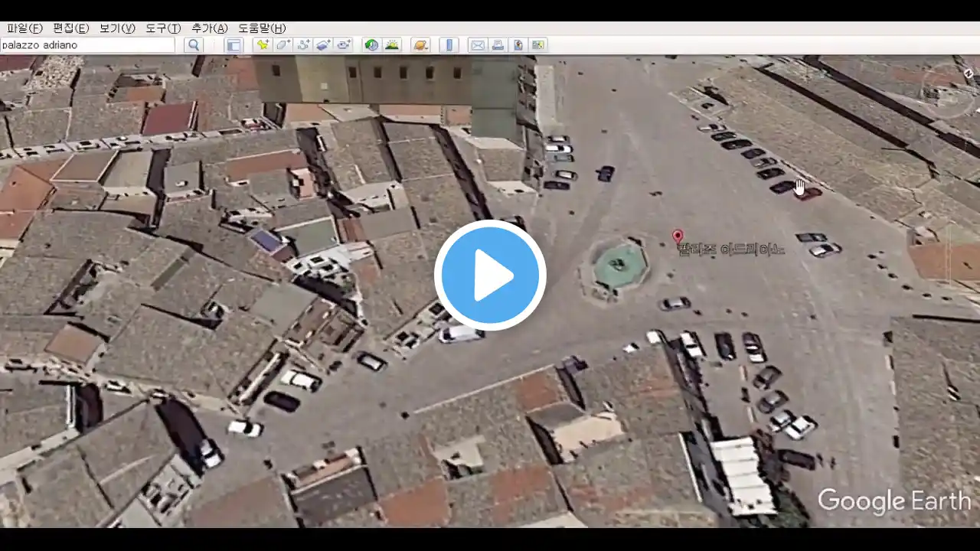Toggle the sidebar panel icon

[234, 45]
